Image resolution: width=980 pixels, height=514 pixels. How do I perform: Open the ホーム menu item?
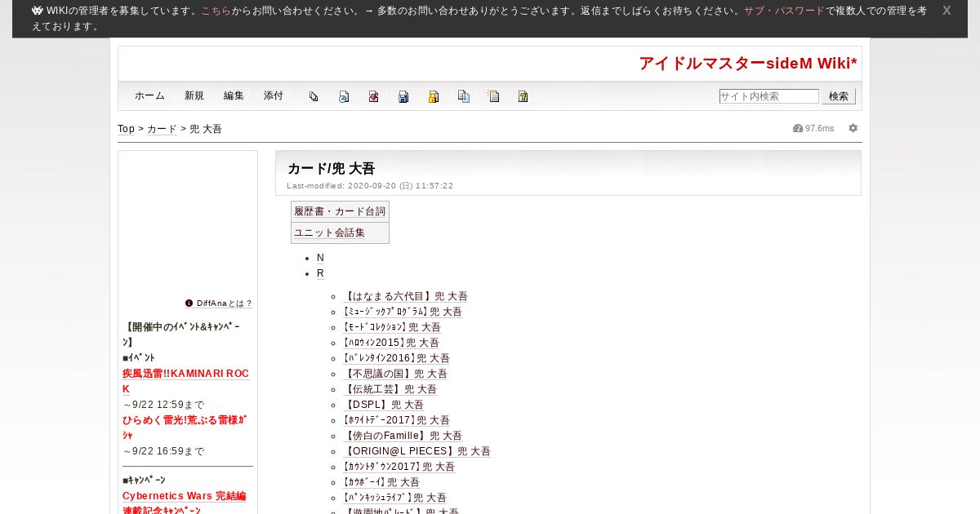(149, 95)
